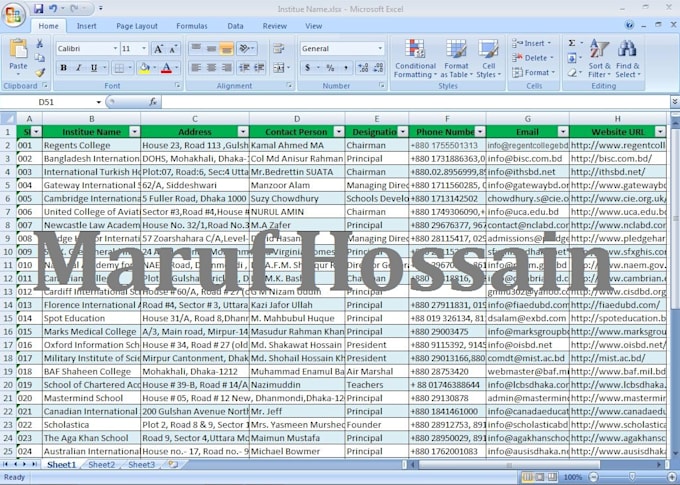
Task: Decrease the font size
Action: click(x=173, y=49)
